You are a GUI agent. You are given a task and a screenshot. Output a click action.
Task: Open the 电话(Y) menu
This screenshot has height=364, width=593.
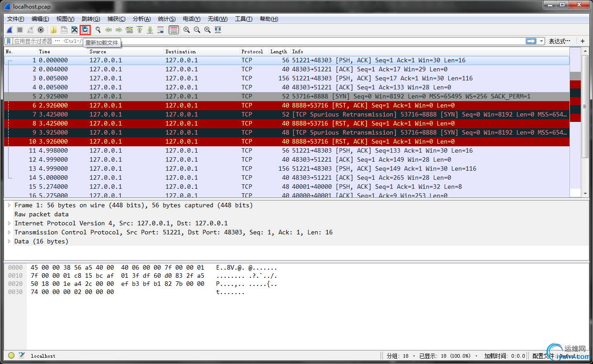tap(192, 19)
